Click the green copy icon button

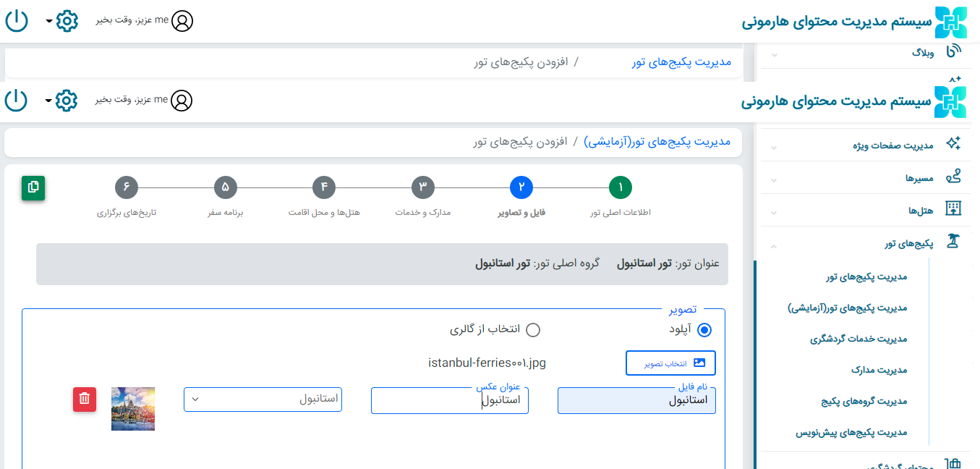click(x=33, y=187)
